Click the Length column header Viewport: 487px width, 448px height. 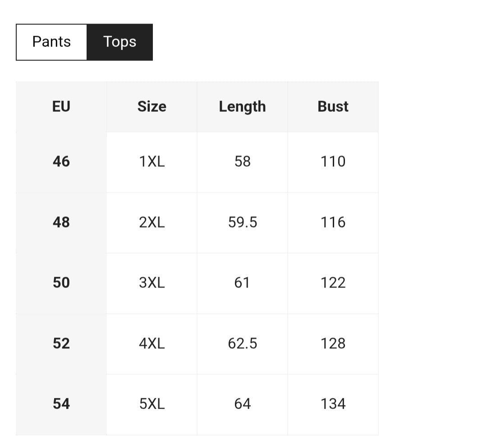tap(242, 107)
